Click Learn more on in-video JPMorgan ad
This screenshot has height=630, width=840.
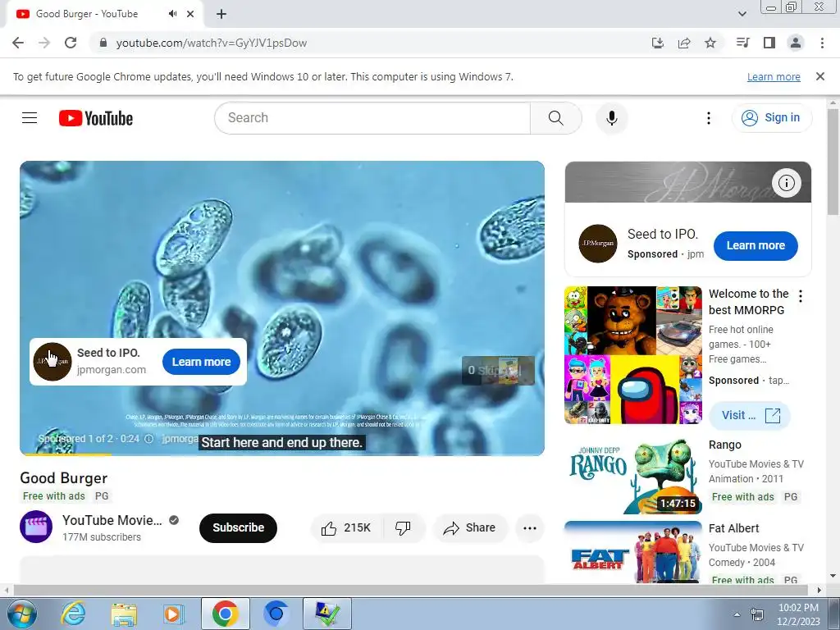[202, 362]
